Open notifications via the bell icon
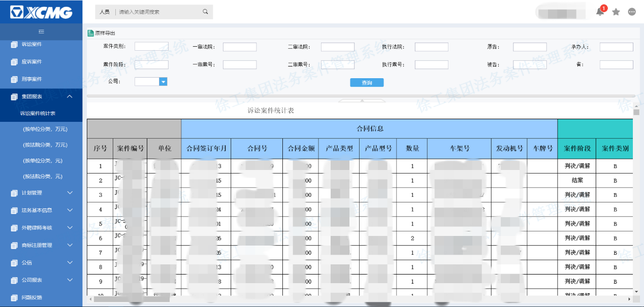 (600, 12)
